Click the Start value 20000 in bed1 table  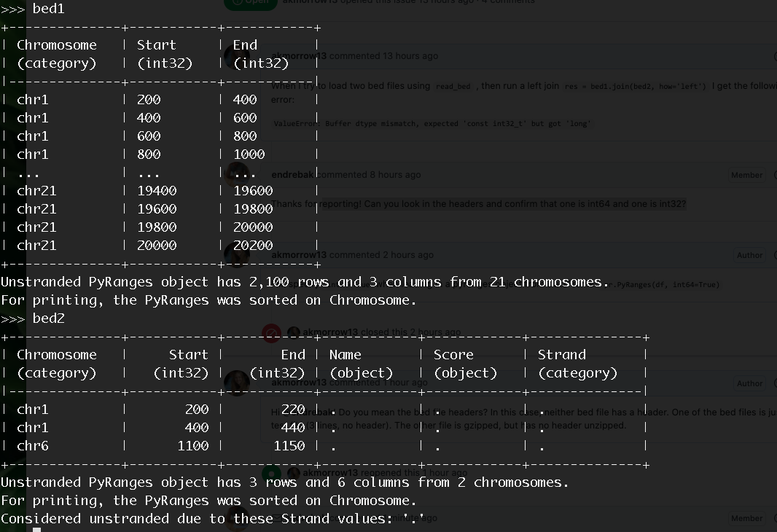pyautogui.click(x=157, y=246)
